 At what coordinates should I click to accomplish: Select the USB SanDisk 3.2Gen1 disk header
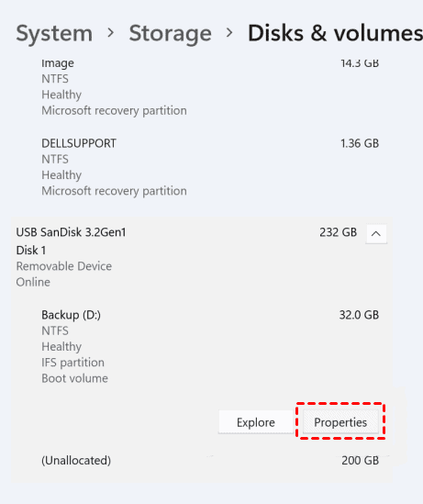coord(203,257)
